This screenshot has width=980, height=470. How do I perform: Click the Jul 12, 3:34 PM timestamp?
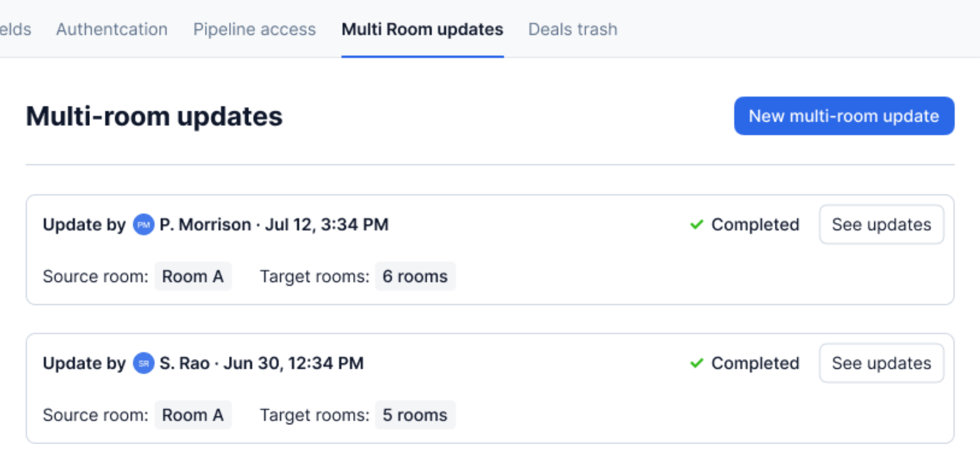[x=327, y=225]
